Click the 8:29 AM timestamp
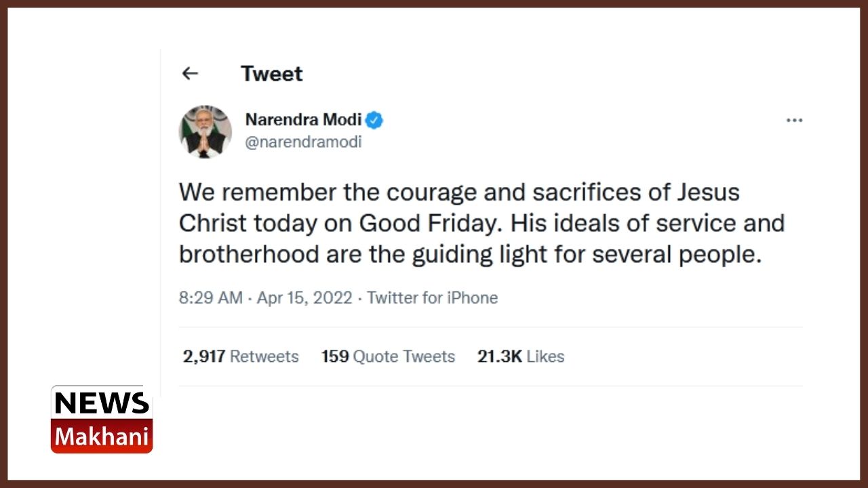Image resolution: width=868 pixels, height=488 pixels. (x=210, y=298)
